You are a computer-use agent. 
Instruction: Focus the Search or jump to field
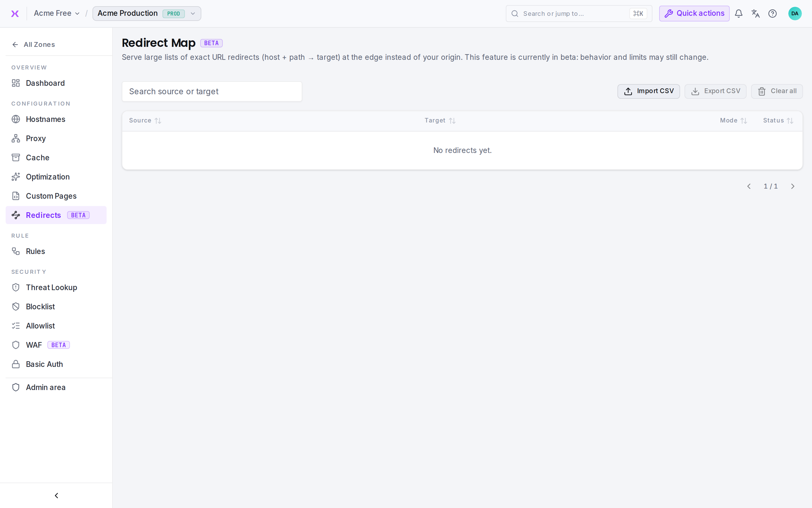[x=579, y=14]
